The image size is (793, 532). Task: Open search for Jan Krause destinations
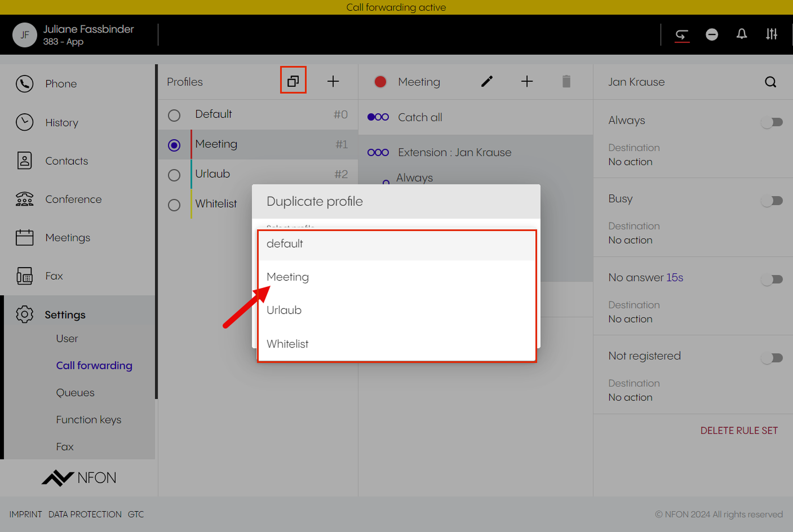770,82
